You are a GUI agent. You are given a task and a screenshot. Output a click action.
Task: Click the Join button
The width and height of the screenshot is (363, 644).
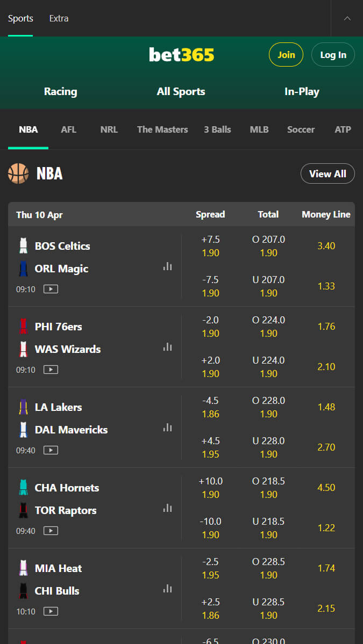click(286, 55)
